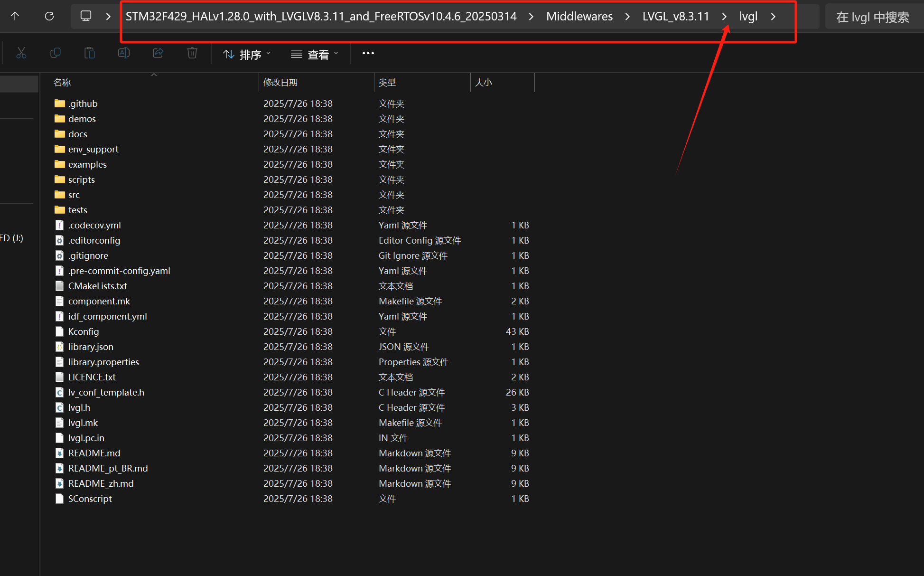The image size is (924, 576).
Task: Open the See more (...) menu
Action: (x=368, y=54)
